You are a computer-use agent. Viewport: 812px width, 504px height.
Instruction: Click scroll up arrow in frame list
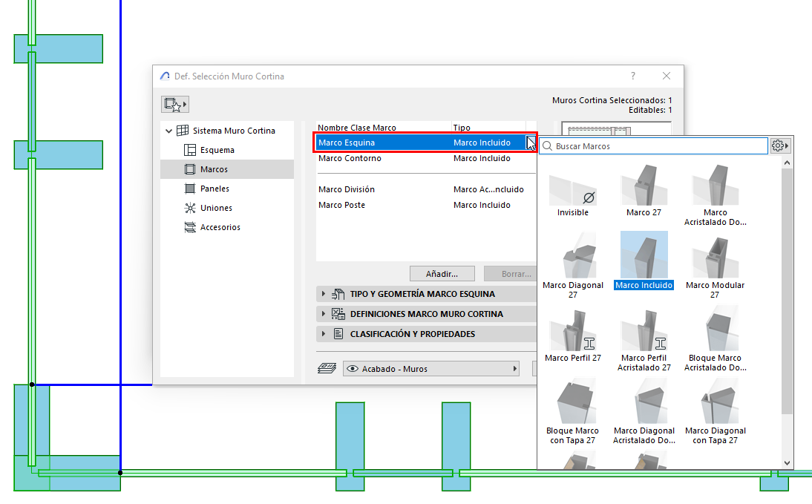tap(788, 163)
